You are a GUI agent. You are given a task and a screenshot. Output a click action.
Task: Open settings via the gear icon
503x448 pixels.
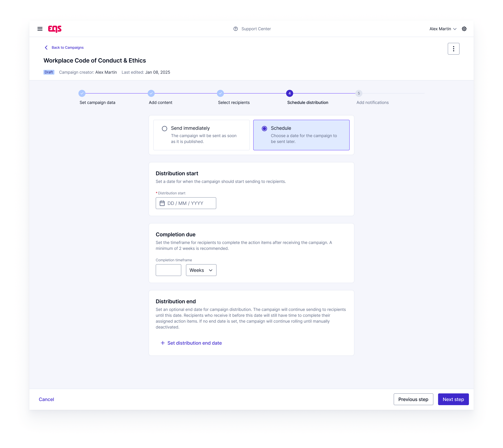click(x=464, y=29)
